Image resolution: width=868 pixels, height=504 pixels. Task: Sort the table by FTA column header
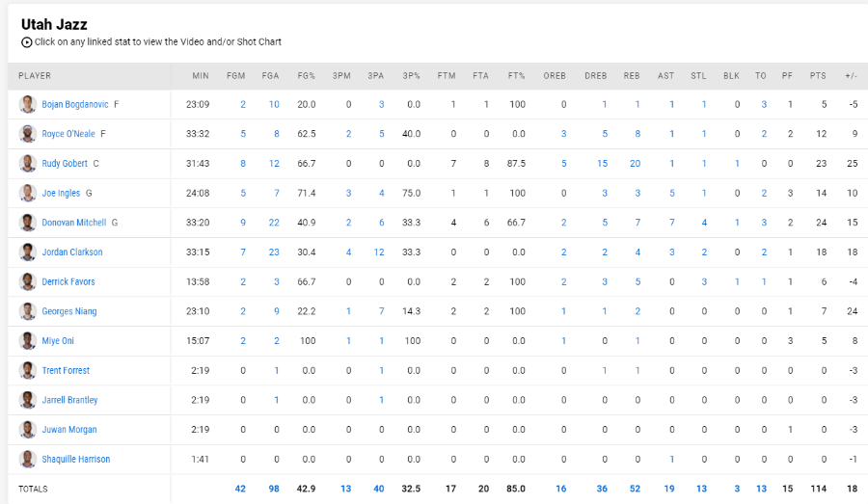pyautogui.click(x=480, y=76)
